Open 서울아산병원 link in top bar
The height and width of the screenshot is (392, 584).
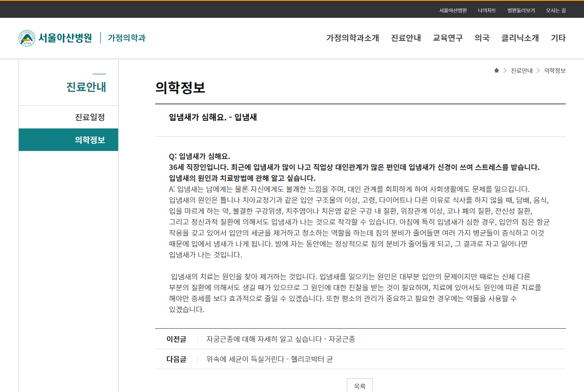[453, 10]
